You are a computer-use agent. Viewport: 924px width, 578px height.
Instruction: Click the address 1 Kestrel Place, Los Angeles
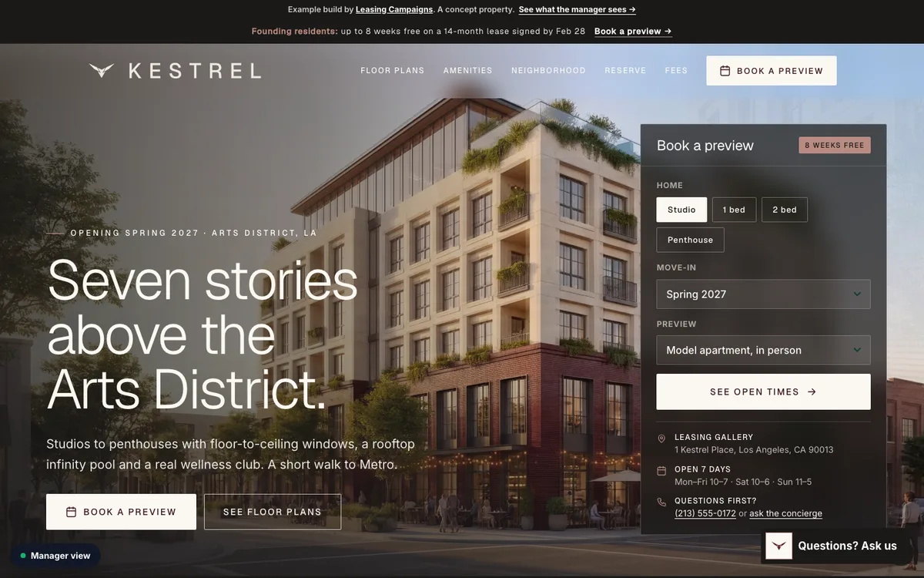click(754, 450)
